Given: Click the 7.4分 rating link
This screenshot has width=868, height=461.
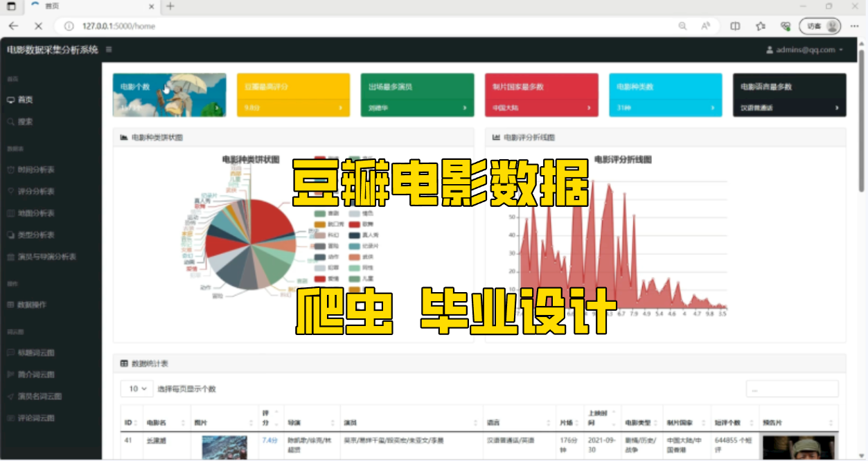Looking at the screenshot, I should point(269,440).
